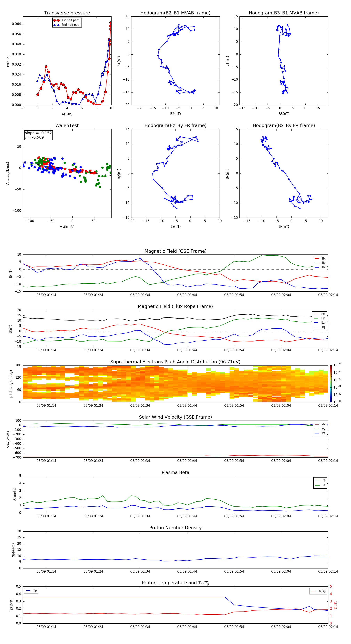
Task: Click the B3(nT) axis label
Action: [x=284, y=114]
